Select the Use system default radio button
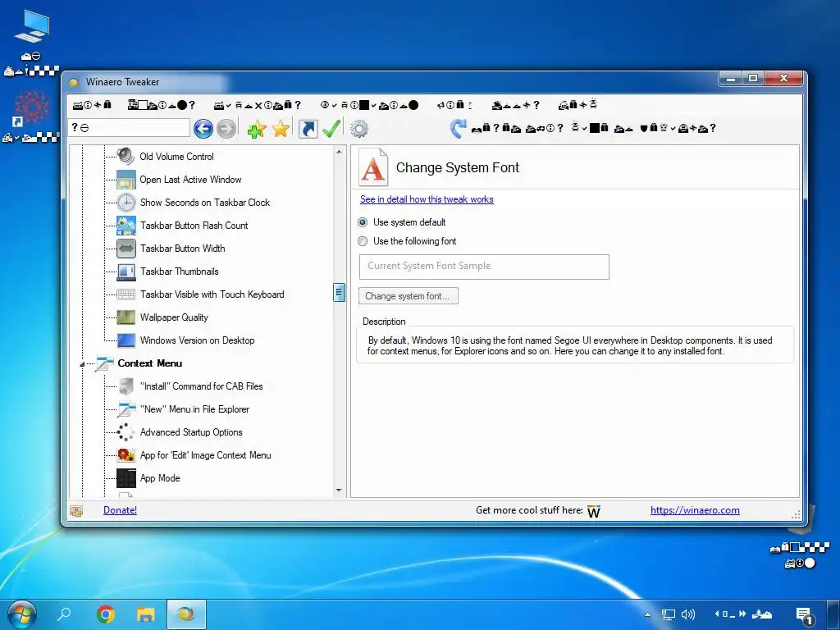 tap(363, 222)
